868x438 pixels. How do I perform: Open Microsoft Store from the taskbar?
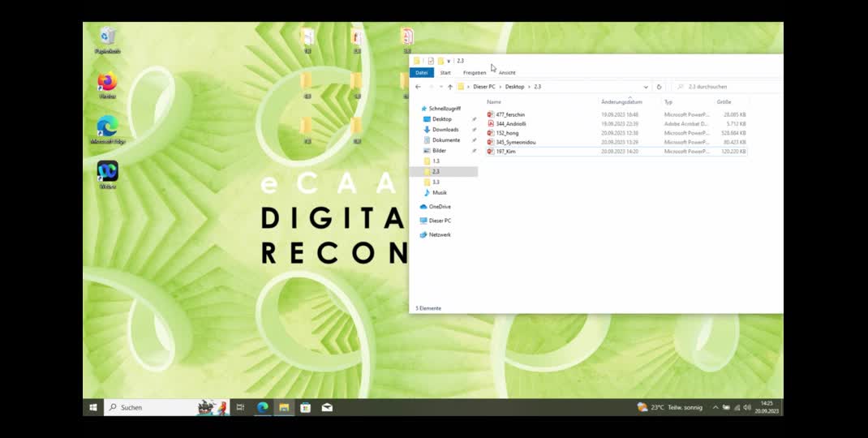click(x=305, y=407)
